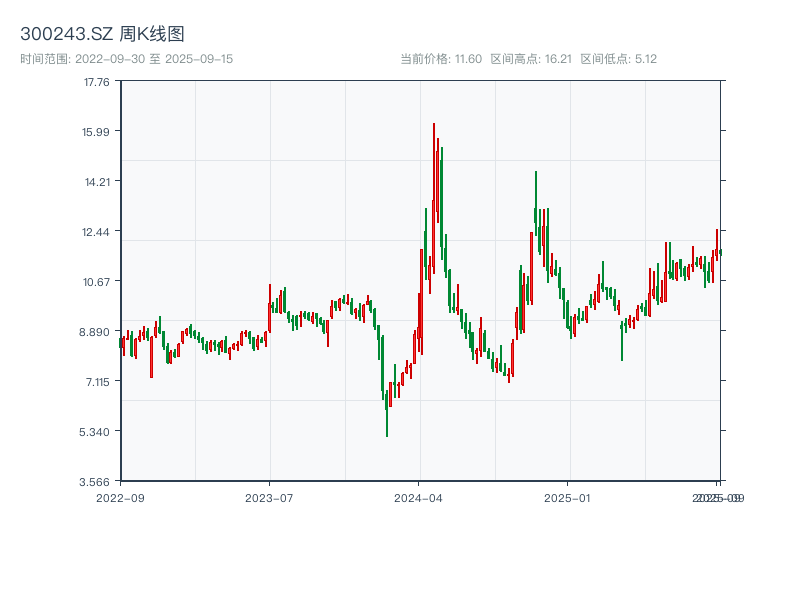Click the 当前价格: 11.60 label
Image resolution: width=800 pixels, height=600 pixels.
pyautogui.click(x=441, y=59)
